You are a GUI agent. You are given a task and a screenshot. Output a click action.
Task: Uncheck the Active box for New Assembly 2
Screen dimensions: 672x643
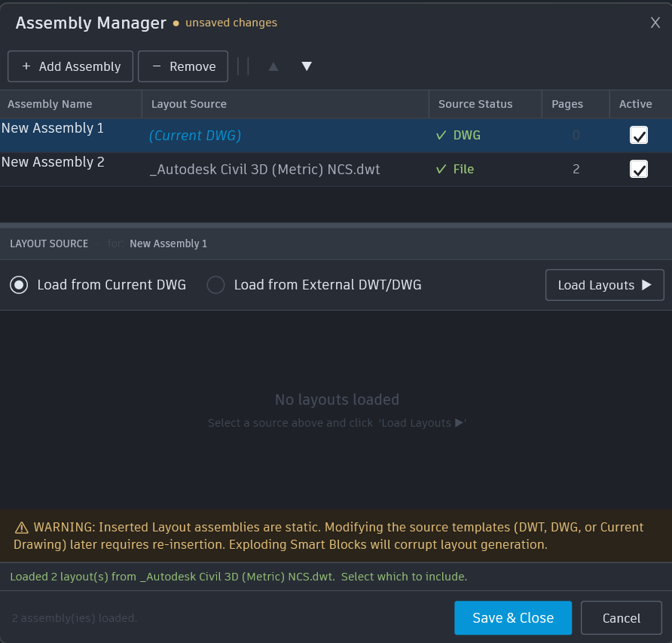point(639,170)
